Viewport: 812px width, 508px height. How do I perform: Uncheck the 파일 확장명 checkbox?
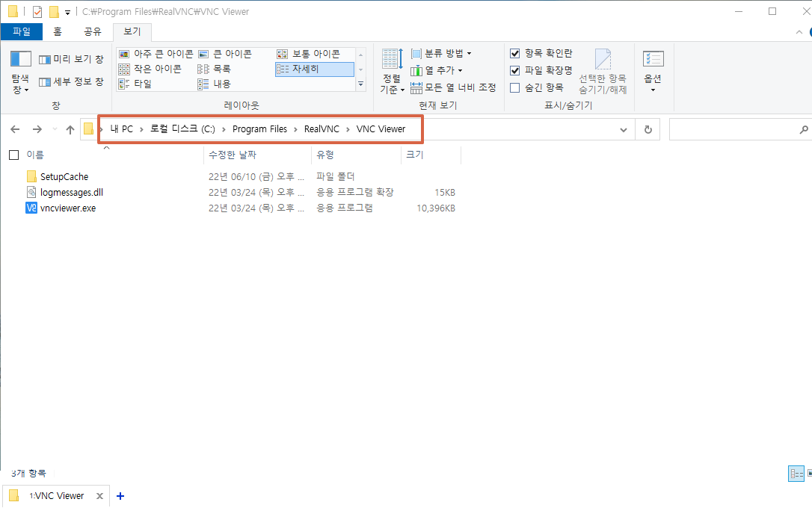(514, 70)
